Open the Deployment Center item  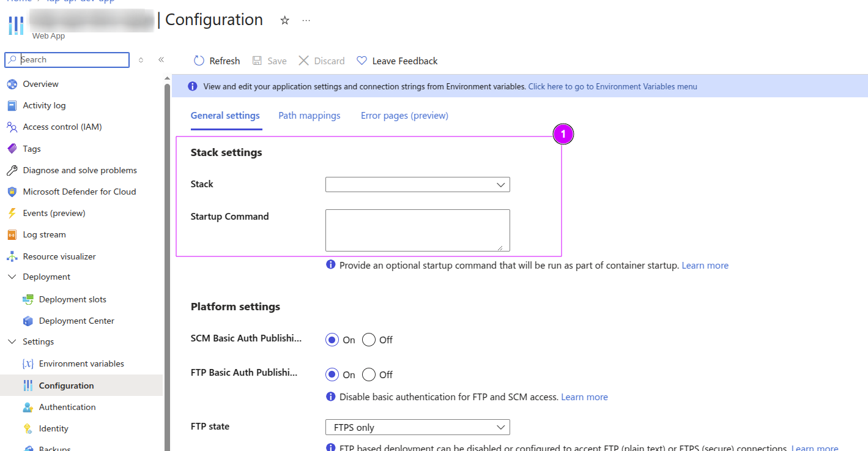76,321
